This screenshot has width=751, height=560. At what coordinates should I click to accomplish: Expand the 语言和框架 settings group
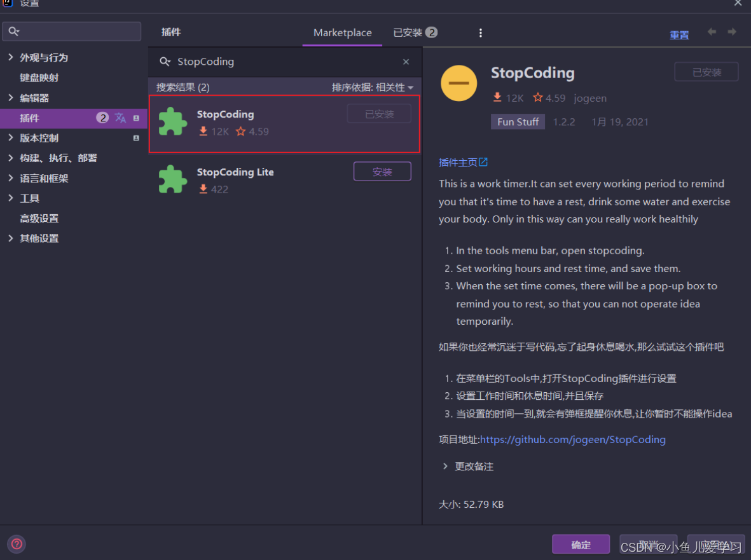coord(11,178)
